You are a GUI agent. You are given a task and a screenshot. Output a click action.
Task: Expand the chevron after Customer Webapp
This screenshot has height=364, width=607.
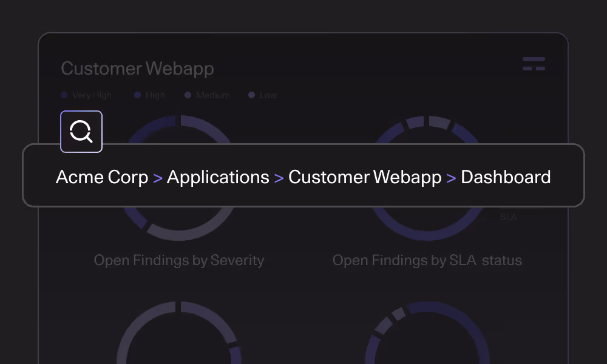450,177
